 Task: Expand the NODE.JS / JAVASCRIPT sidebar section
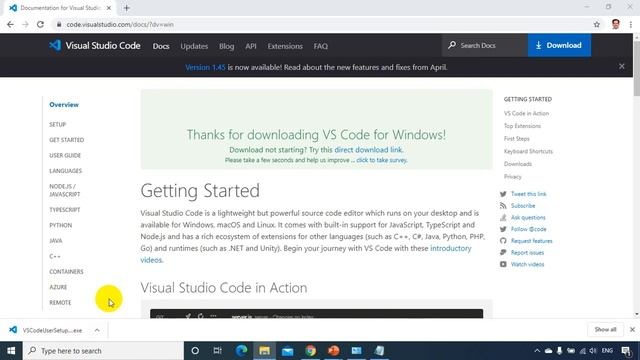64,190
